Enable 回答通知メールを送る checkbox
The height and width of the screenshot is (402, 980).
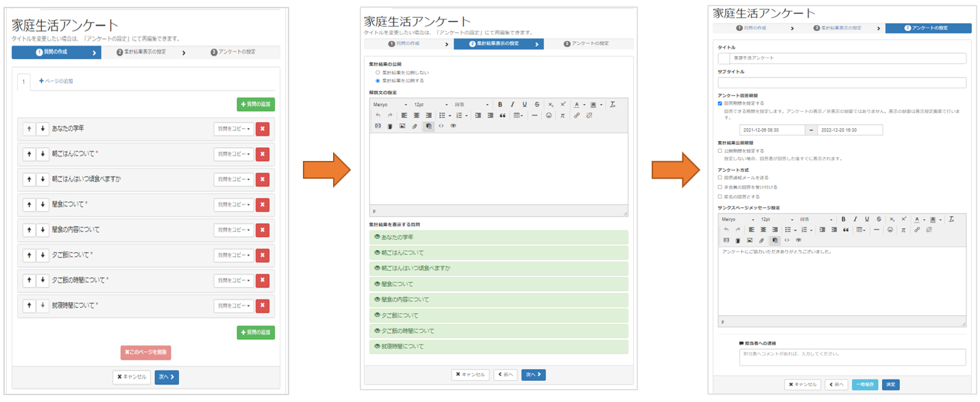[x=720, y=177]
